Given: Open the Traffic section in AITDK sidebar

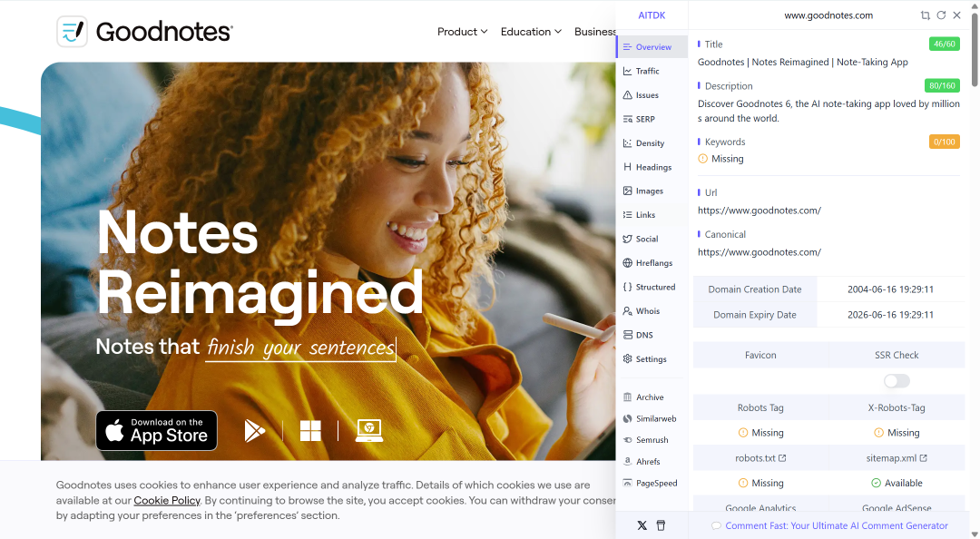Looking at the screenshot, I should 652,71.
